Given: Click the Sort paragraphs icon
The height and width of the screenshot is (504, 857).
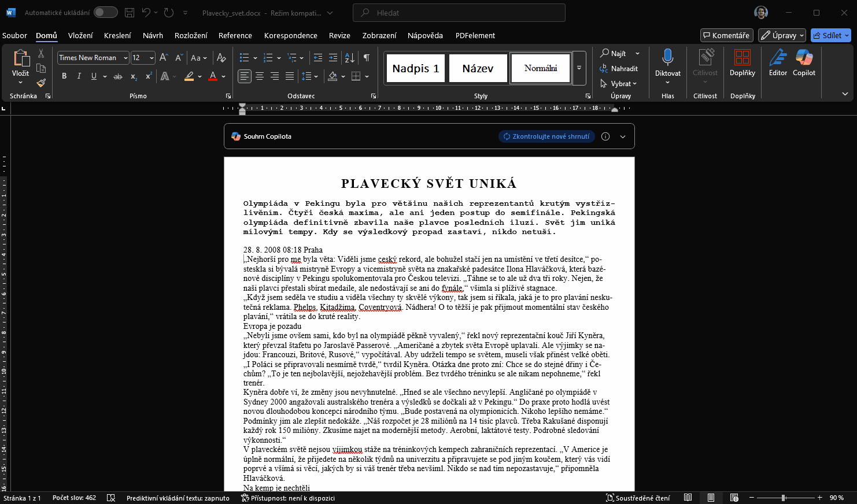Looking at the screenshot, I should (349, 58).
